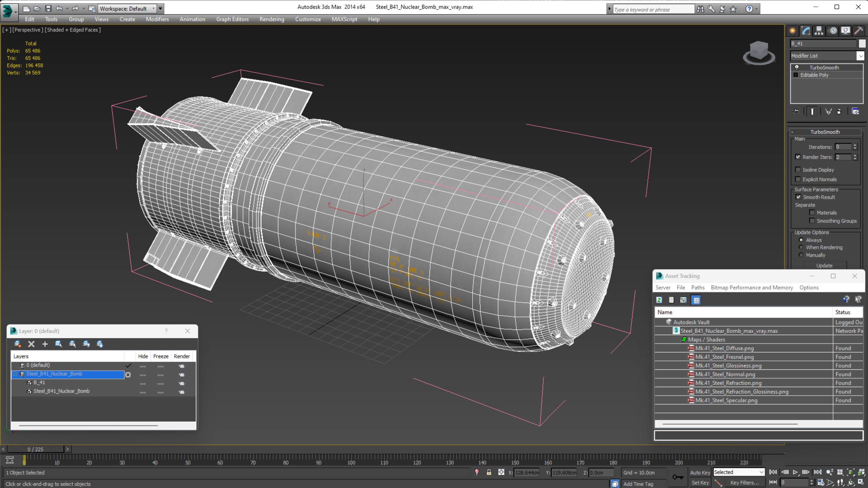Open Modifier List dropdown
868x488 pixels.
click(861, 56)
